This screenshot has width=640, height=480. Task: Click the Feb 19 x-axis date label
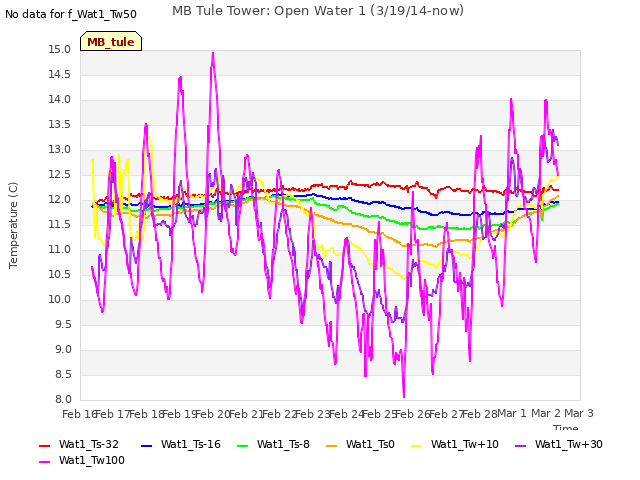pyautogui.click(x=179, y=414)
